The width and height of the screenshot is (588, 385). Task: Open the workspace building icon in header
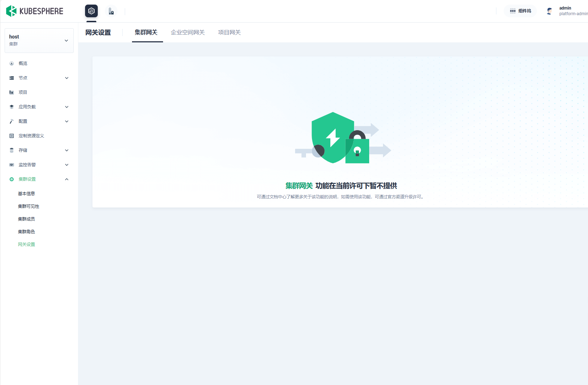pyautogui.click(x=111, y=11)
